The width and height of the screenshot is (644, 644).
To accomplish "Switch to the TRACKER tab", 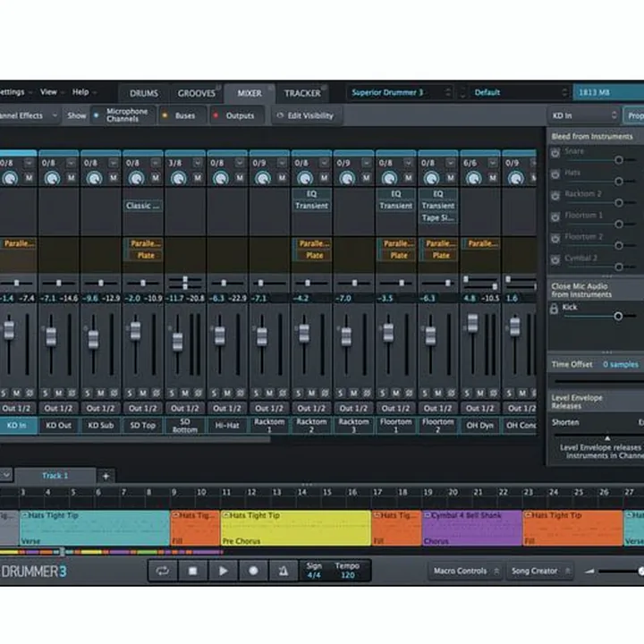I will 302,93.
